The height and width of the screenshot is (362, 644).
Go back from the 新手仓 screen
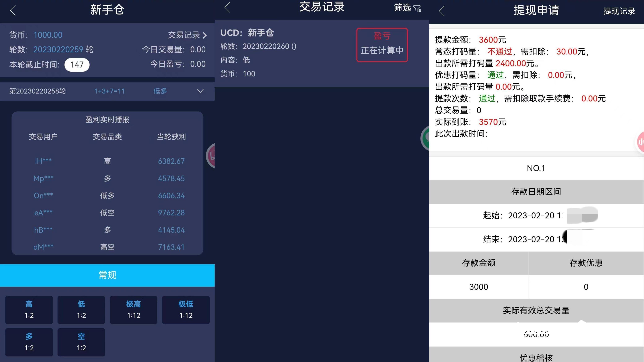click(x=13, y=11)
